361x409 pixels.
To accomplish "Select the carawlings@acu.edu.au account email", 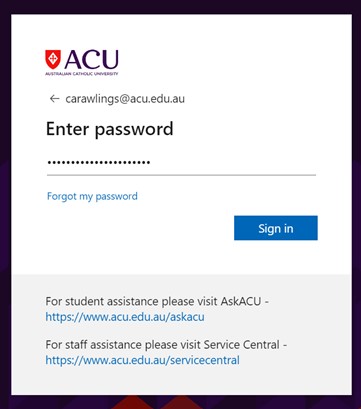I will point(125,99).
